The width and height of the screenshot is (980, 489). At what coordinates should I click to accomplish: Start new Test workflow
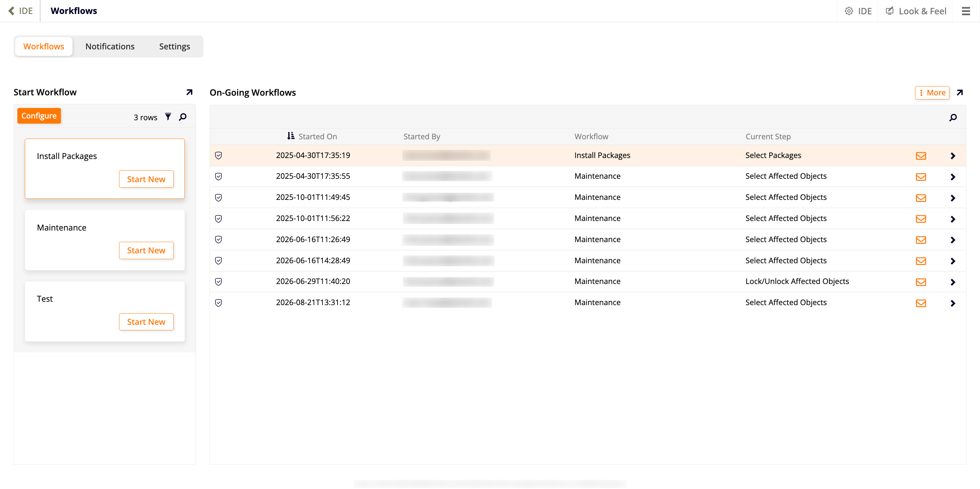[146, 322]
